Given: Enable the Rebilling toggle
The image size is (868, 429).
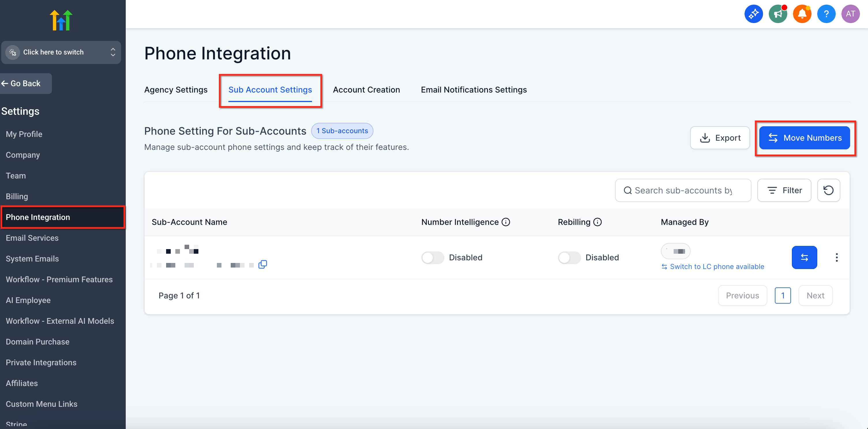Looking at the screenshot, I should pyautogui.click(x=569, y=258).
